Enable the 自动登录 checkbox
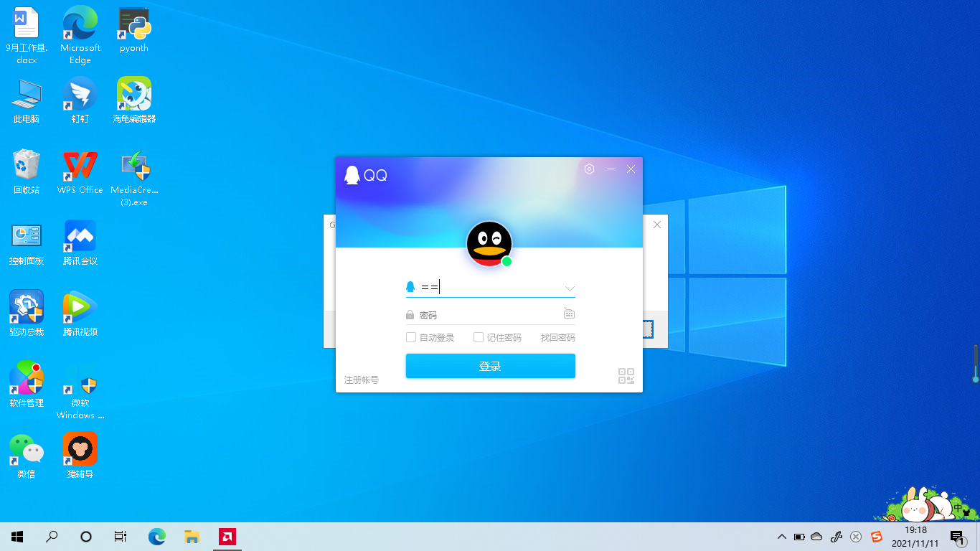Viewport: 980px width, 551px height. 411,337
